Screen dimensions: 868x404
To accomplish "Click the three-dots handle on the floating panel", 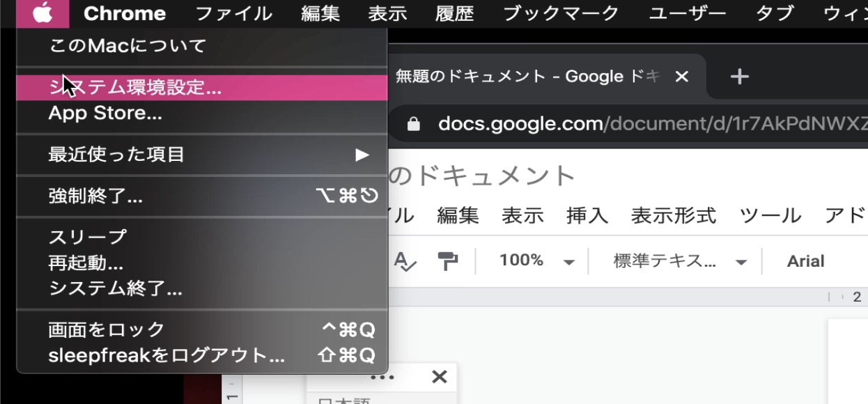I will pos(382,377).
